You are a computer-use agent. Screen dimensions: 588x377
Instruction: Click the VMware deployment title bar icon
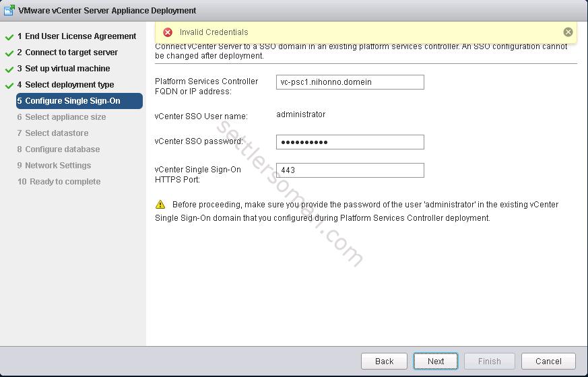9,10
